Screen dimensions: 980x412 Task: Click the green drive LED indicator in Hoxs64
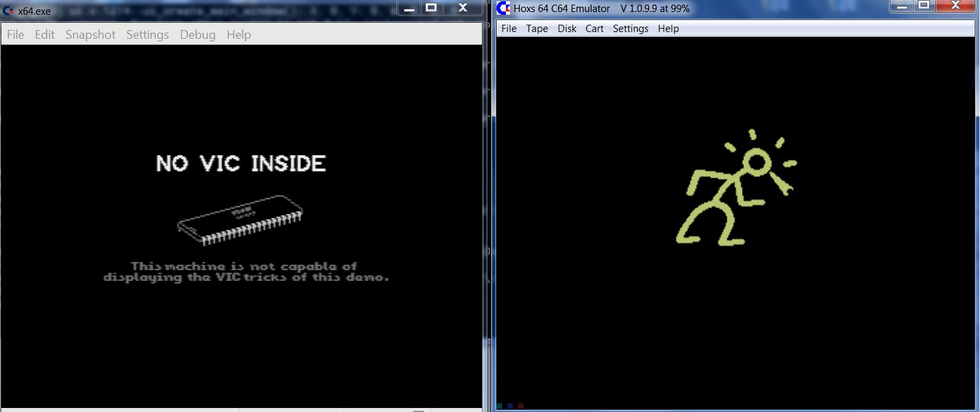point(499,405)
